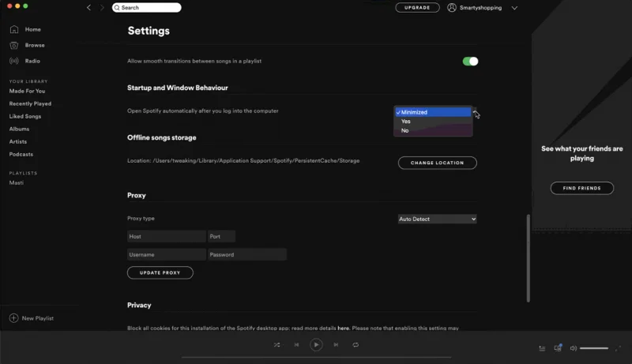The height and width of the screenshot is (364, 632).
Task: Click Update Proxy button
Action: [x=160, y=272]
